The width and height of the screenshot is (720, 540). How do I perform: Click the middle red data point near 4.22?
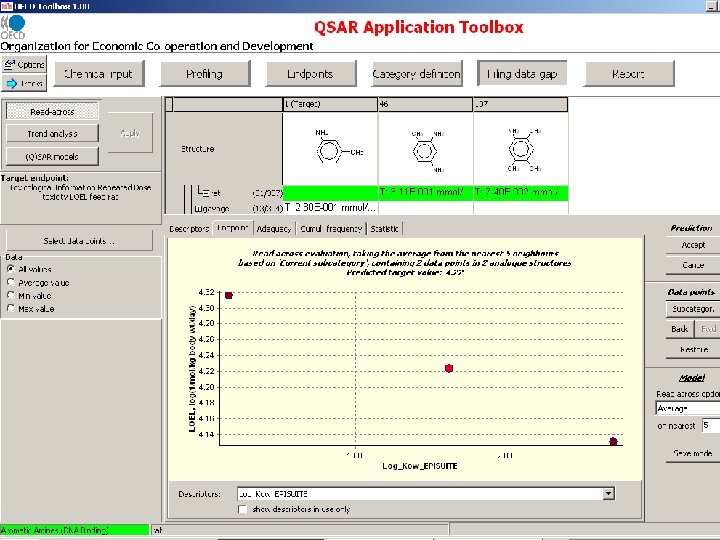click(449, 368)
